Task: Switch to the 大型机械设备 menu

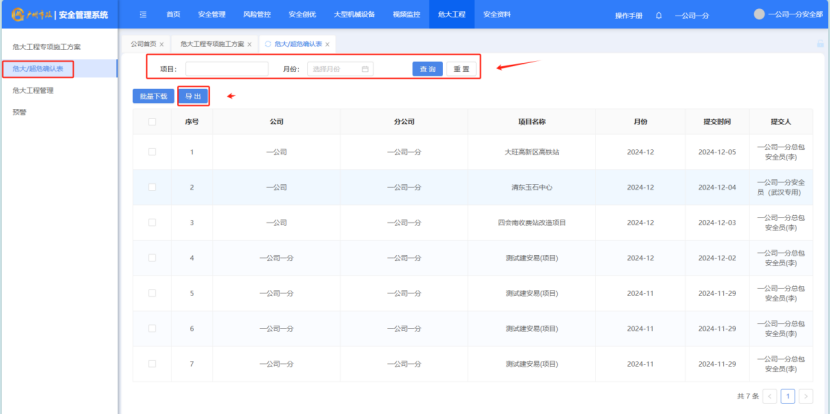Action: [x=354, y=15]
